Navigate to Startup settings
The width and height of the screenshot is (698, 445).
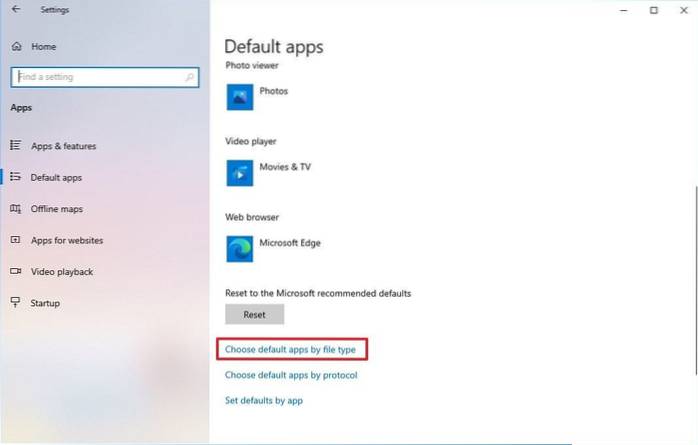[x=45, y=303]
